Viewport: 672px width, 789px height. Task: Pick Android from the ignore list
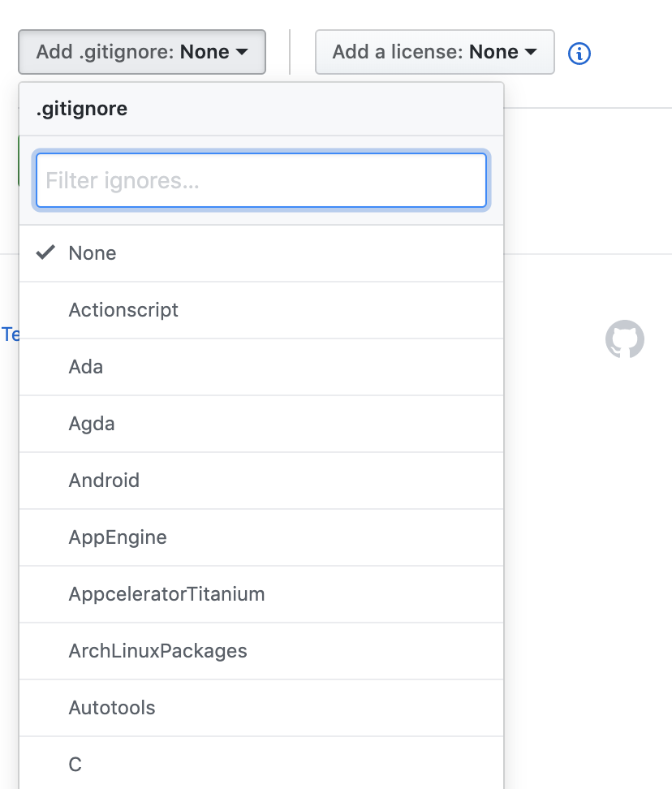pyautogui.click(x=261, y=481)
